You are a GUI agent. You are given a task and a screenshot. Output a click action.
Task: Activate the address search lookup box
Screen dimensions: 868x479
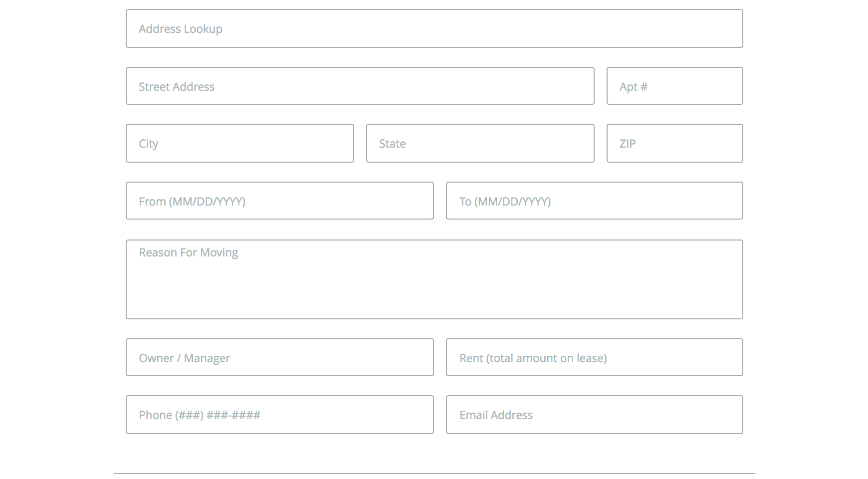pos(434,28)
